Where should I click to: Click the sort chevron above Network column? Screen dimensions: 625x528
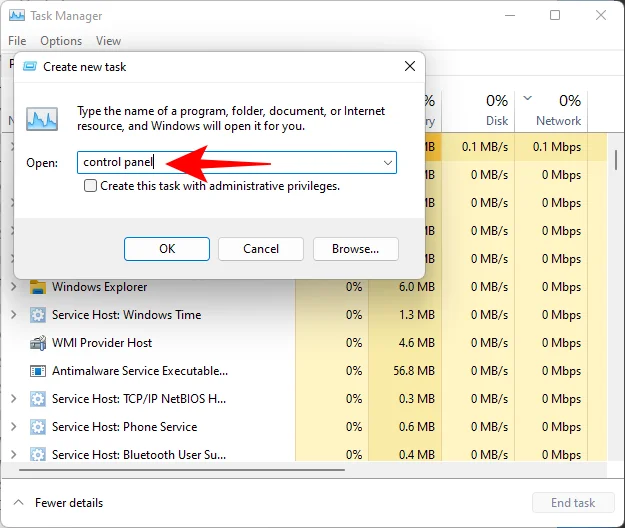click(527, 98)
